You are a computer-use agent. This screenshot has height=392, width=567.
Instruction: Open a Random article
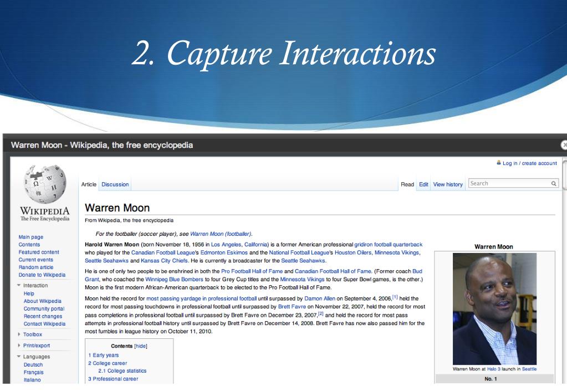[36, 267]
